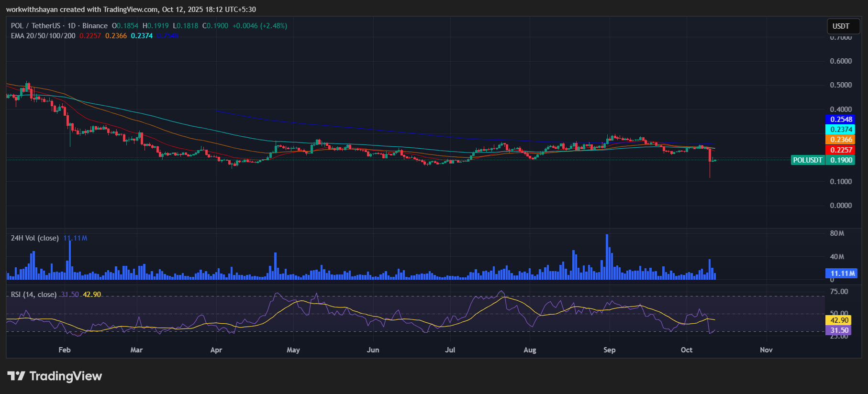The width and height of the screenshot is (868, 394).
Task: Click the orange 0.2366 EMA price label
Action: tap(841, 140)
